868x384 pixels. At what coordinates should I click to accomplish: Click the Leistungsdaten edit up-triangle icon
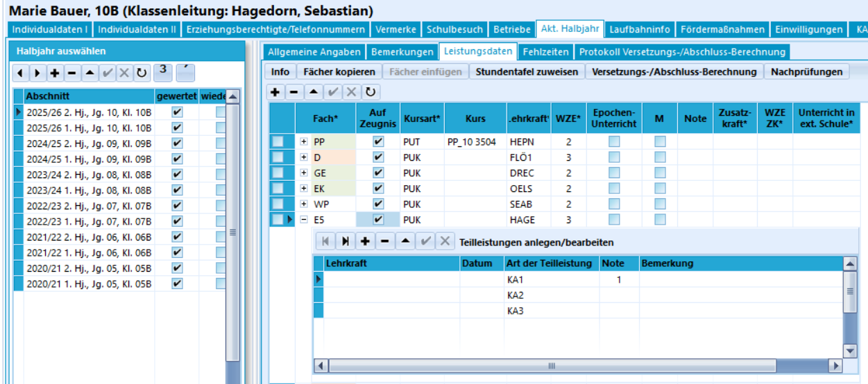pyautogui.click(x=313, y=92)
